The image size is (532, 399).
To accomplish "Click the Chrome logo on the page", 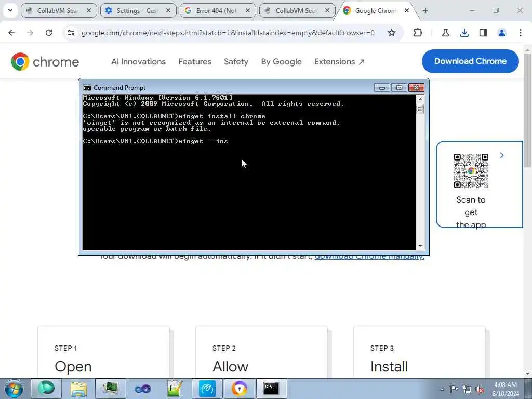I will pos(45,61).
